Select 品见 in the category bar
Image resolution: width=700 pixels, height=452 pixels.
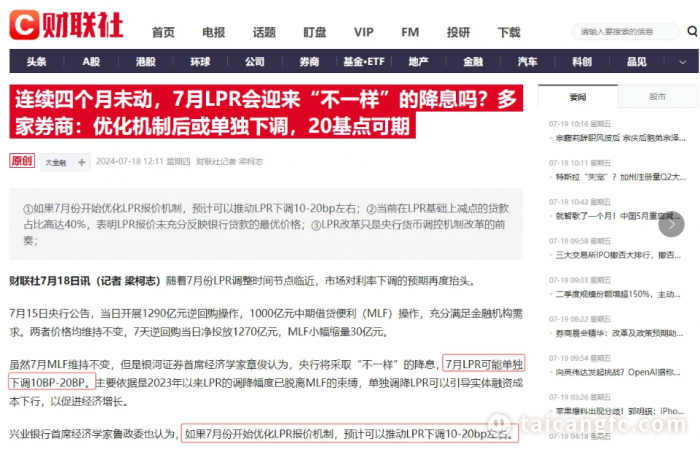[637, 62]
